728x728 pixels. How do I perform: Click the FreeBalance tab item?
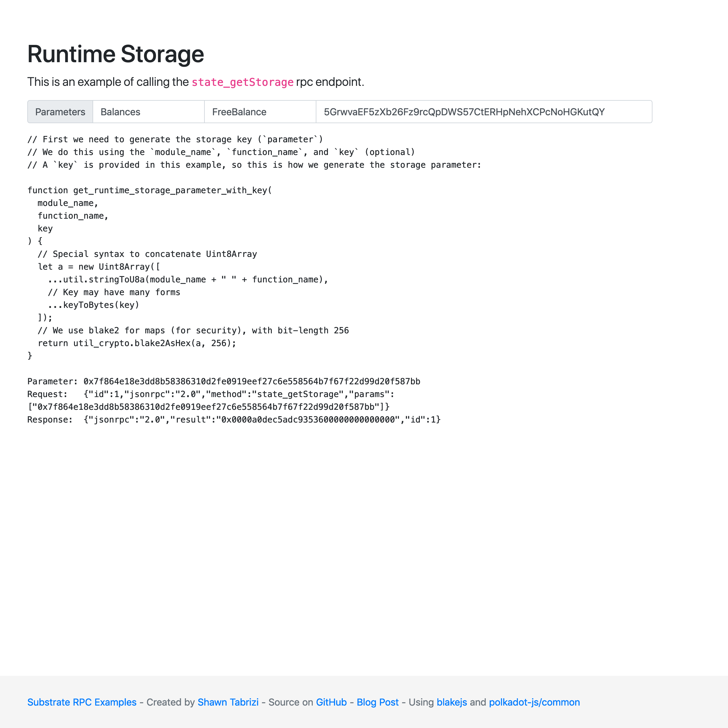point(239,112)
